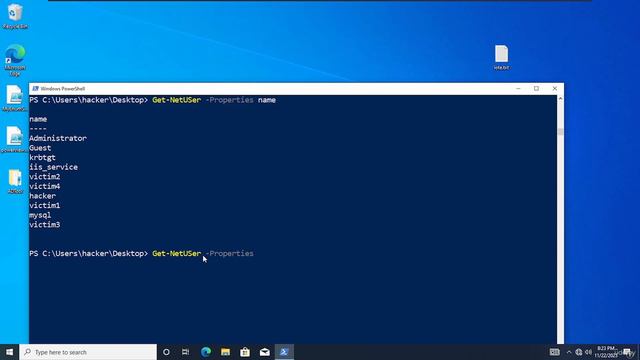This screenshot has width=640, height=360.
Task: Select the yellow folder icon on desktop
Action: click(x=15, y=181)
